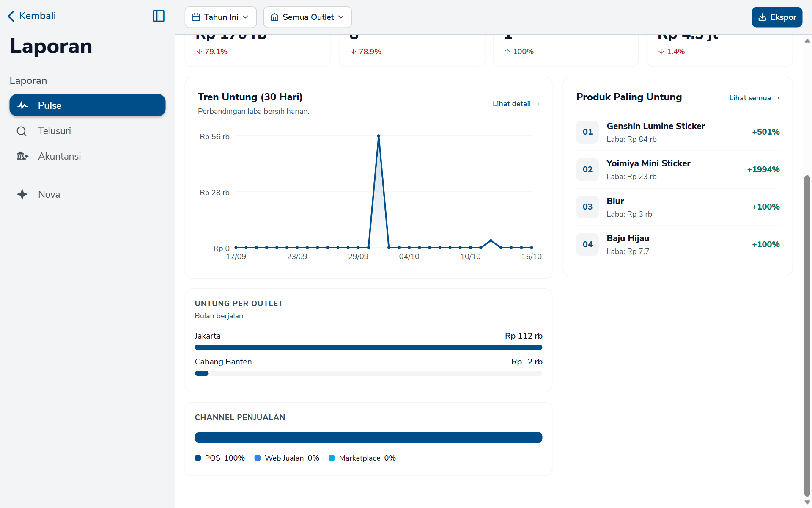Click the Pulse heartbeat icon
This screenshot has height=508, width=812.
pyautogui.click(x=23, y=105)
